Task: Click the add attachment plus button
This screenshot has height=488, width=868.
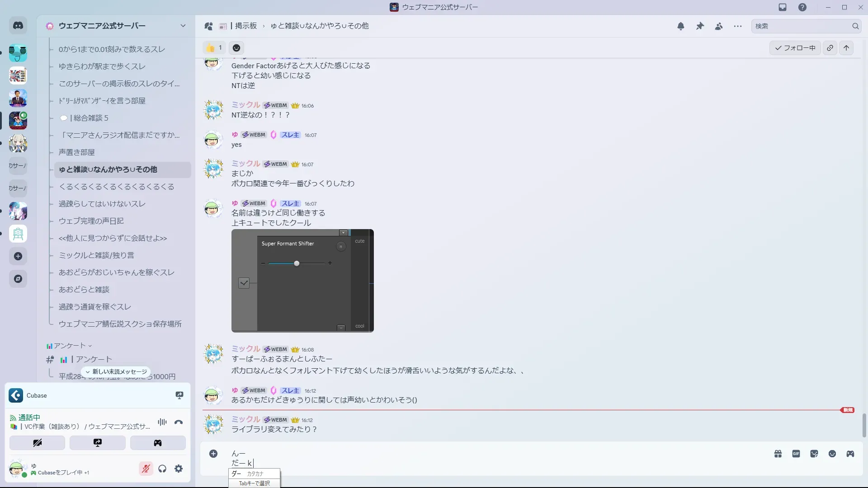Action: (x=213, y=454)
